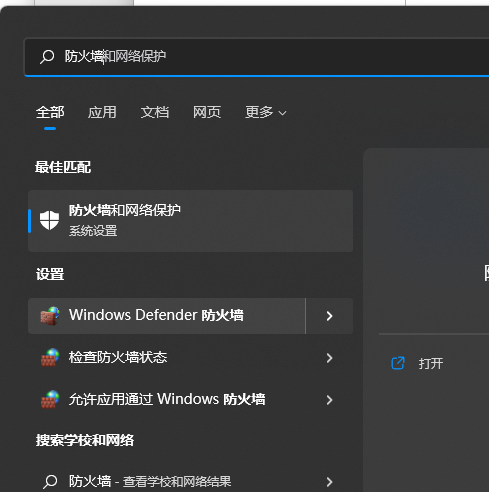This screenshot has height=492, width=489.
Task: Expand the 允许应用通过 Windows 防火墙 arrow
Action: [329, 400]
